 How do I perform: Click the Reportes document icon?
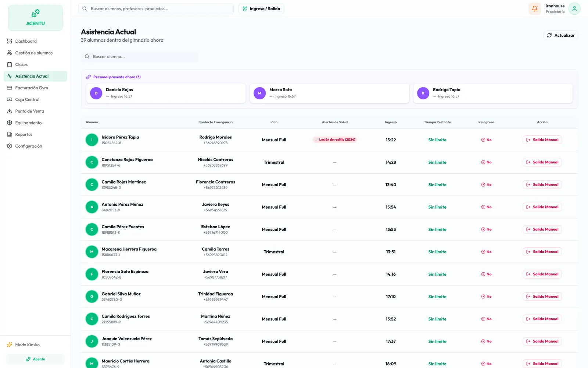(10, 134)
